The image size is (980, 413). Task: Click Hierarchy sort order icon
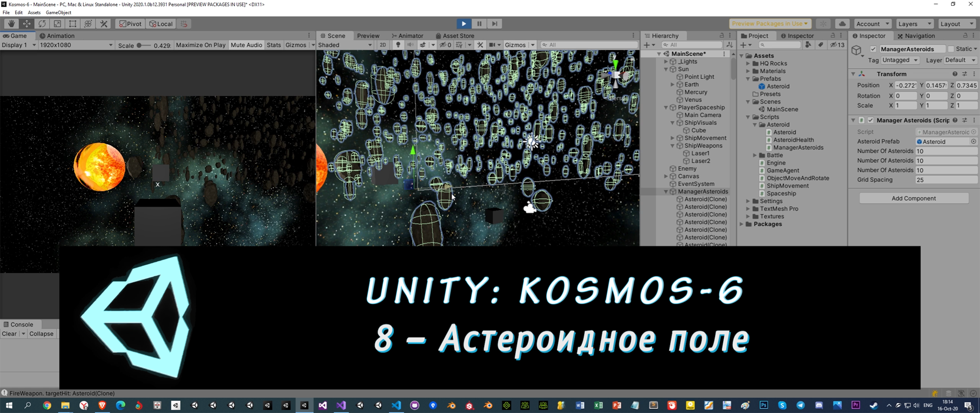730,45
